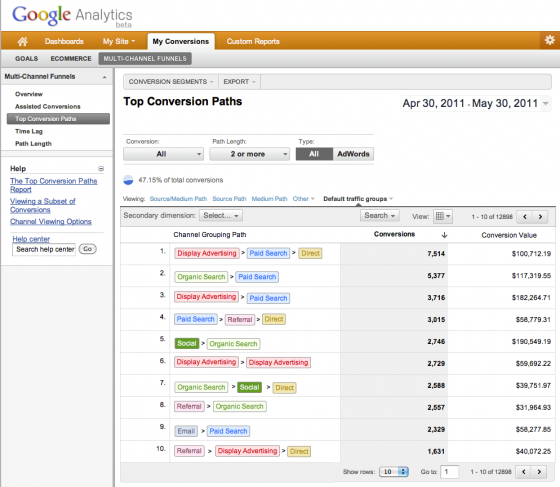Go to next page arrow at top
Screen dimensions: 560x487
(540, 216)
